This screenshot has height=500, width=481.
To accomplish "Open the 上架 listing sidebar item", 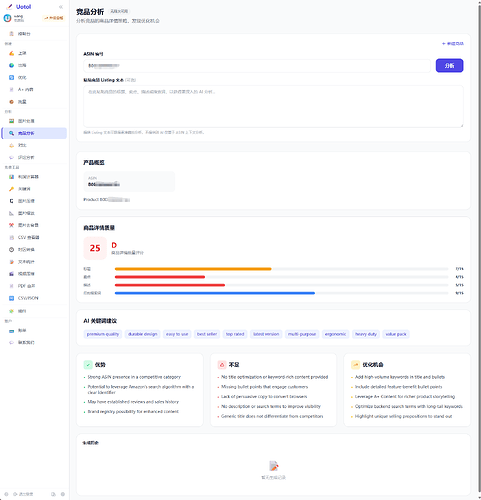I will [x=34, y=53].
